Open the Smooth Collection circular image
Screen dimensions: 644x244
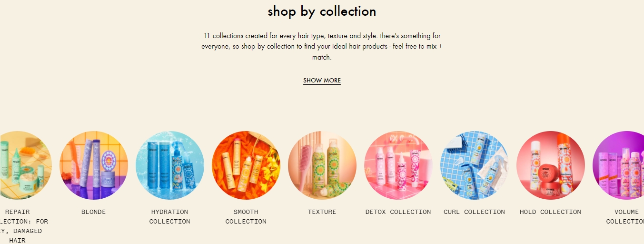pyautogui.click(x=246, y=165)
